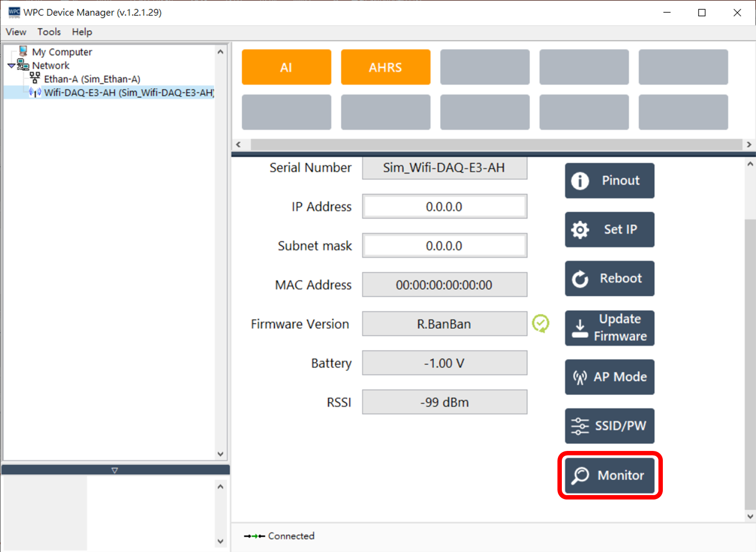Select the orange AI module button
Viewport: 756px width, 552px height.
coord(286,67)
